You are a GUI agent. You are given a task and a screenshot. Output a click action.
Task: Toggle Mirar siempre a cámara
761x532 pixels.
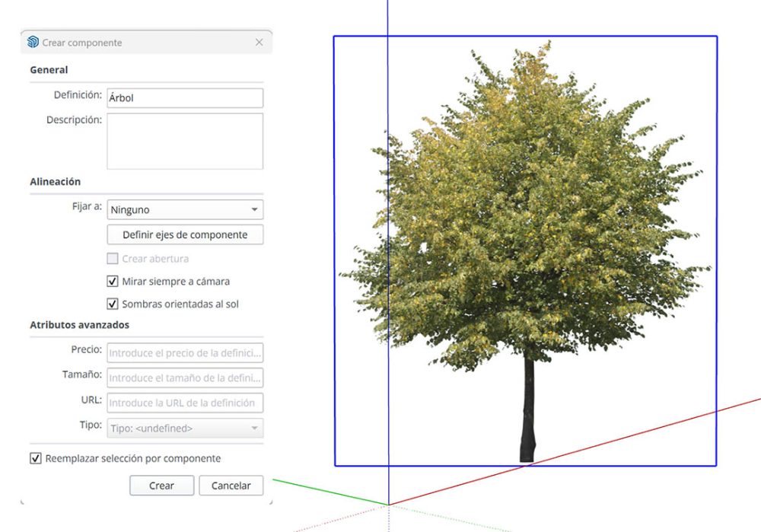click(112, 281)
